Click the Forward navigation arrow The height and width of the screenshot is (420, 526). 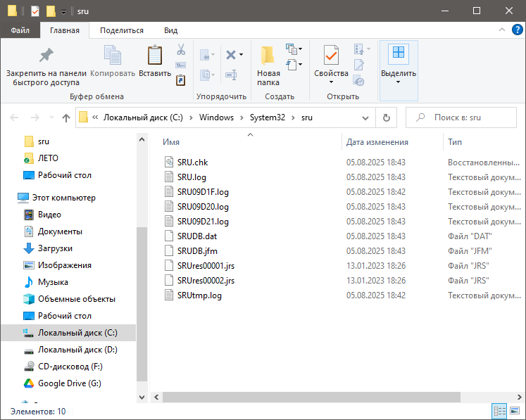tap(35, 117)
